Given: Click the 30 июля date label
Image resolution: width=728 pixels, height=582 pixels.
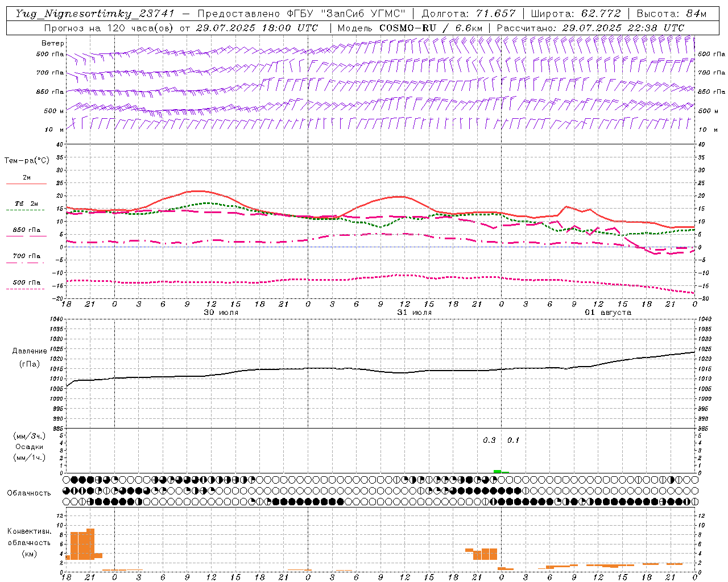Looking at the screenshot, I should click(221, 313).
